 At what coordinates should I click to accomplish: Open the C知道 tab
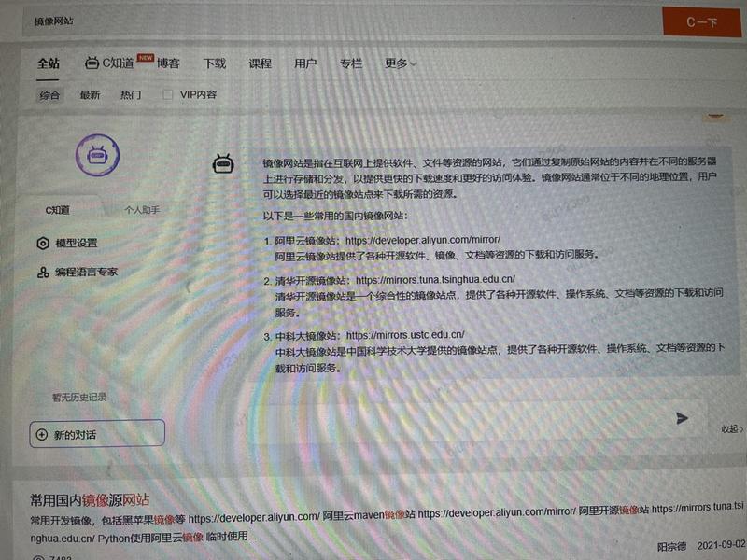tap(119, 63)
